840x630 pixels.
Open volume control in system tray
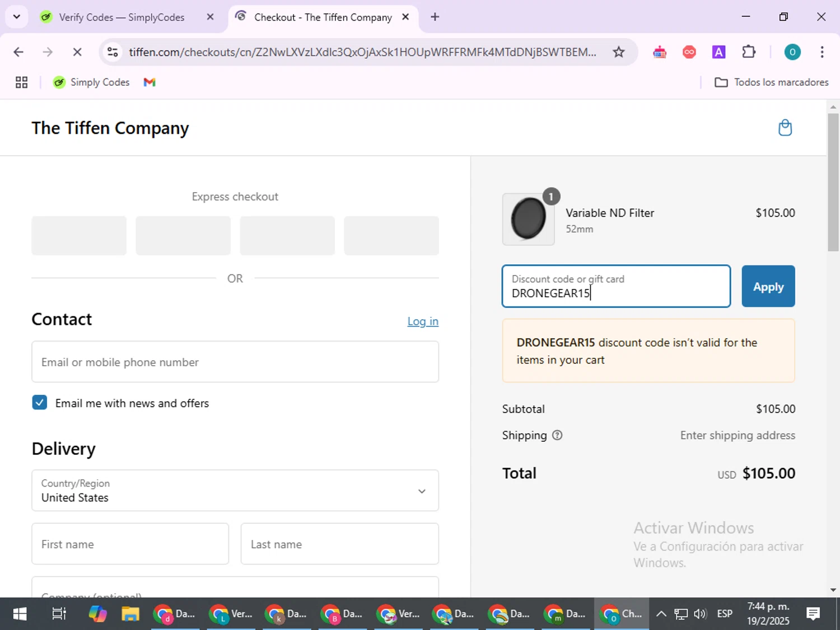click(700, 614)
